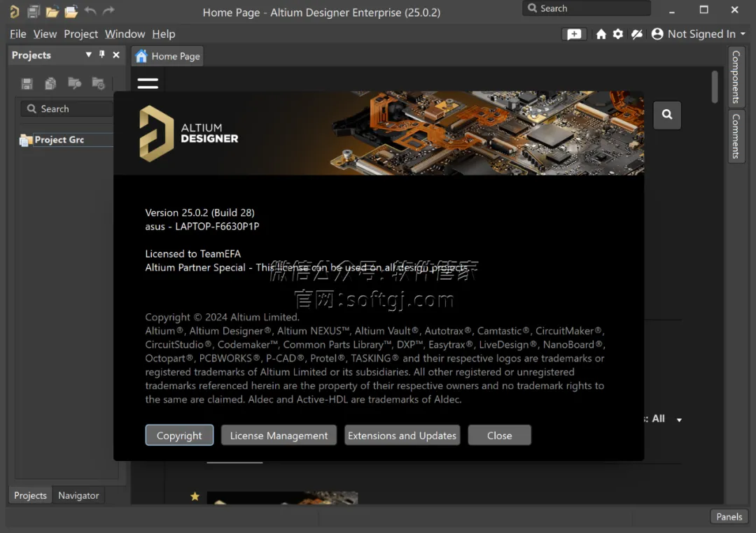The width and height of the screenshot is (756, 533).
Task: Switch to the Projects bottom tab
Action: [30, 495]
